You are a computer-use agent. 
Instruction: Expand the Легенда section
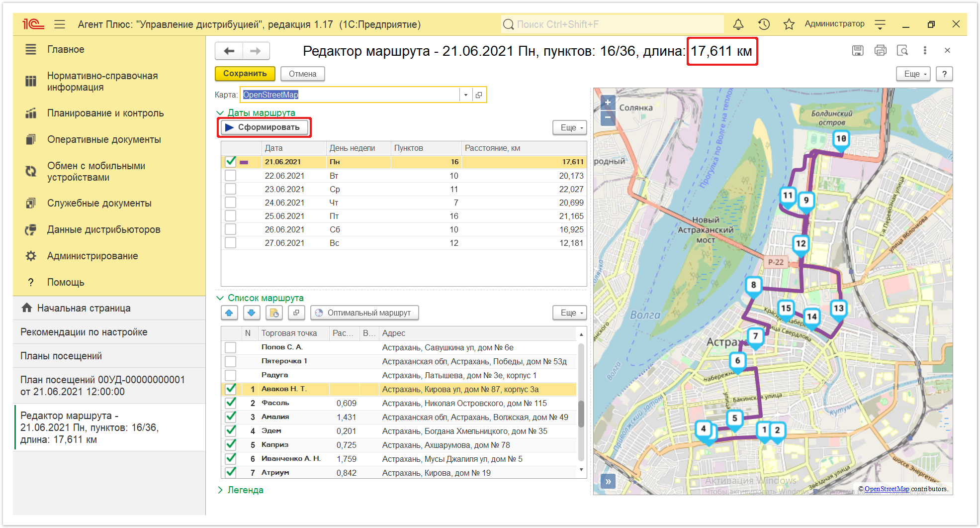[x=220, y=490]
